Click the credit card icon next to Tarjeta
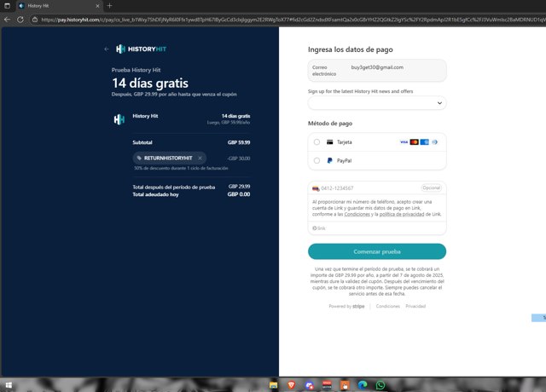Viewport: 546px width, 392px height. [x=329, y=142]
